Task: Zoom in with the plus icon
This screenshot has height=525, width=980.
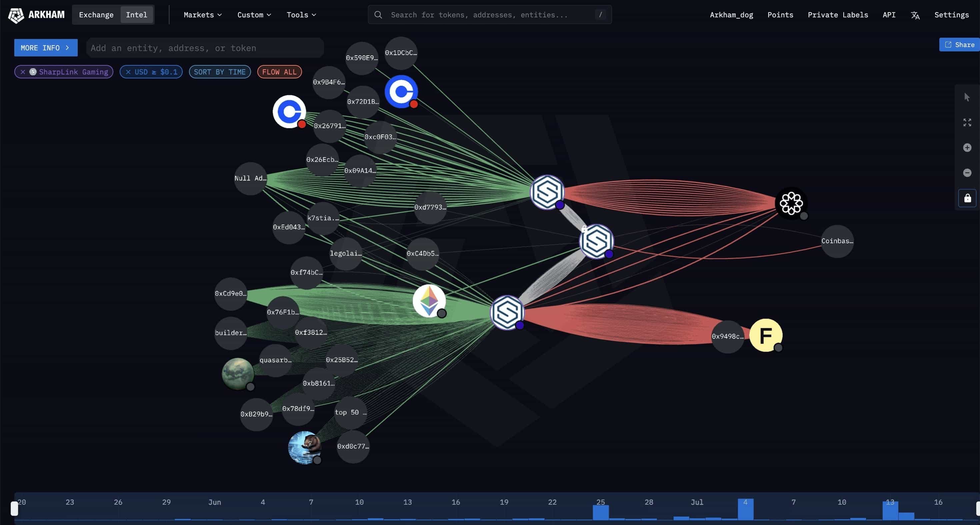Action: pos(967,148)
